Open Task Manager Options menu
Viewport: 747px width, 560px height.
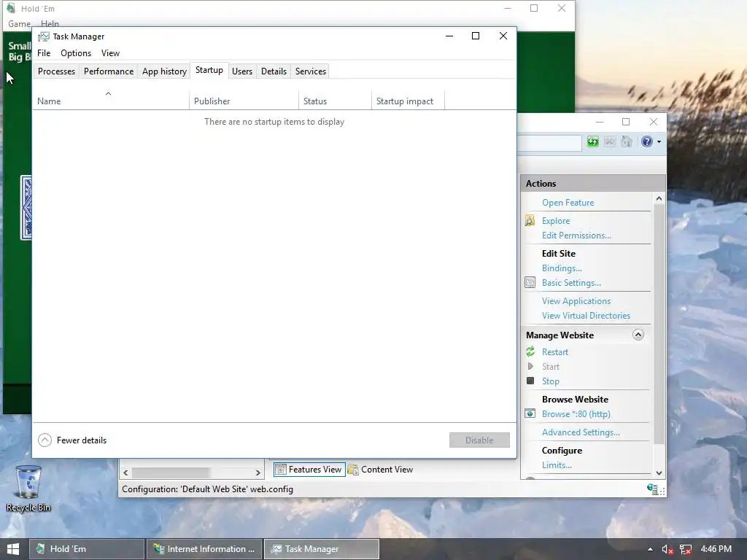[x=76, y=53]
